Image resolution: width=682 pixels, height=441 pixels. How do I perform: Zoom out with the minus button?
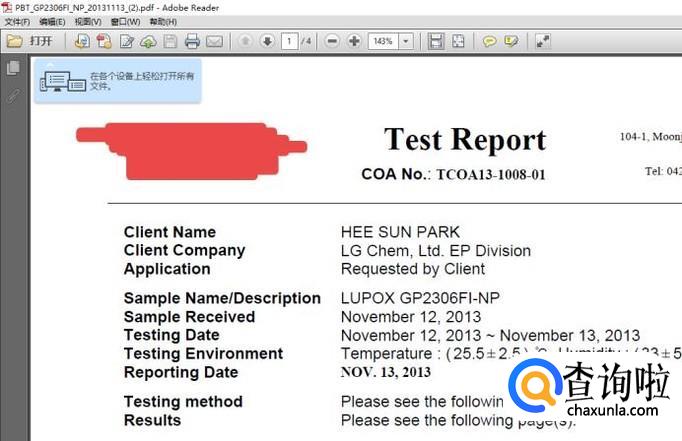pos(332,41)
